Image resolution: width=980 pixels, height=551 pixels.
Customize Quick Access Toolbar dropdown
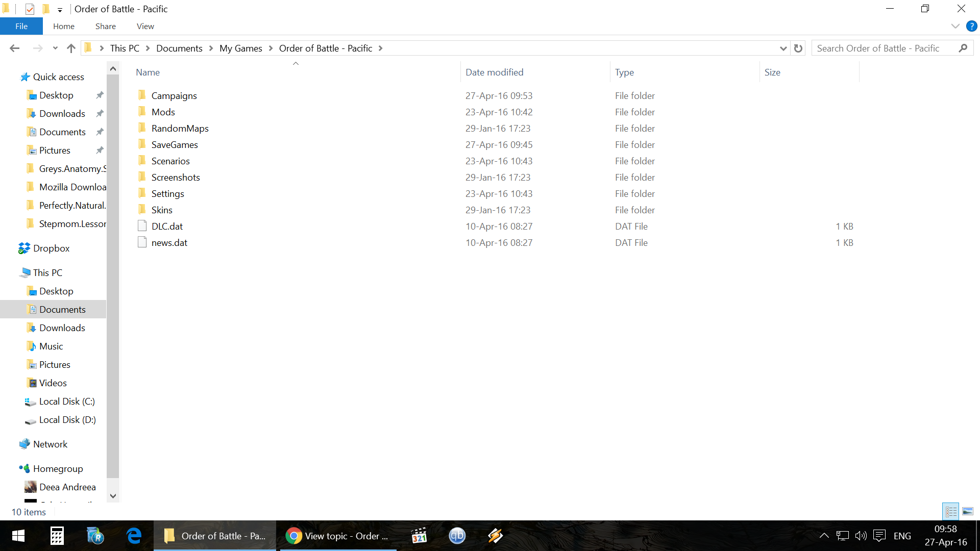60,10
